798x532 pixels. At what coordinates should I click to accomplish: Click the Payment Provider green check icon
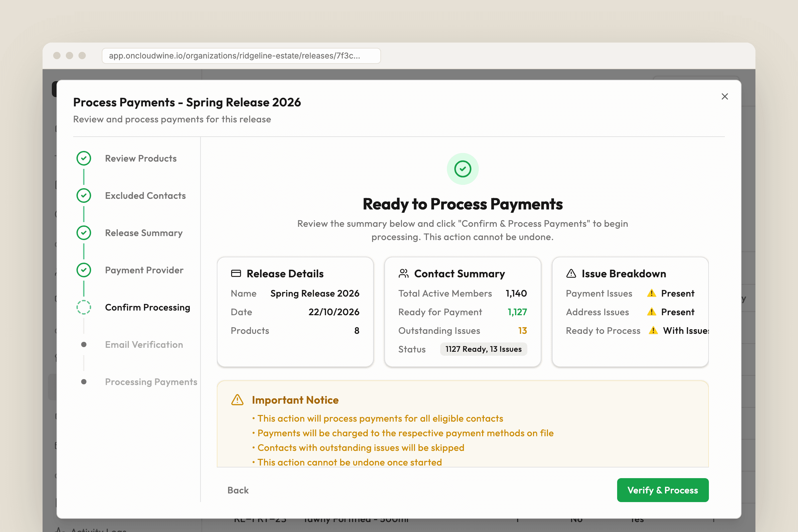tap(84, 270)
